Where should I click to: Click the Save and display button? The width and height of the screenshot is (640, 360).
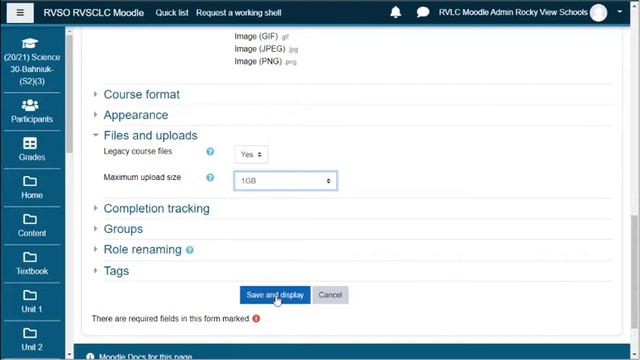[275, 295]
